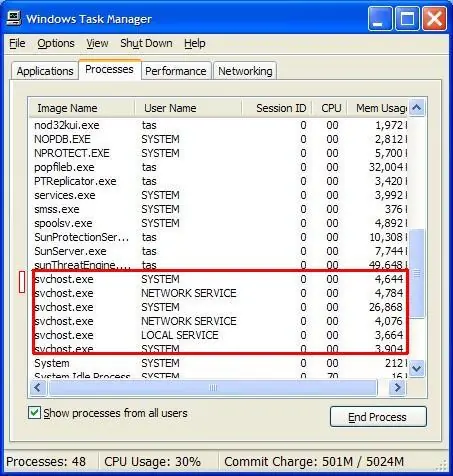
Task: Click tas user name for nod32kui.exe
Action: (x=149, y=125)
